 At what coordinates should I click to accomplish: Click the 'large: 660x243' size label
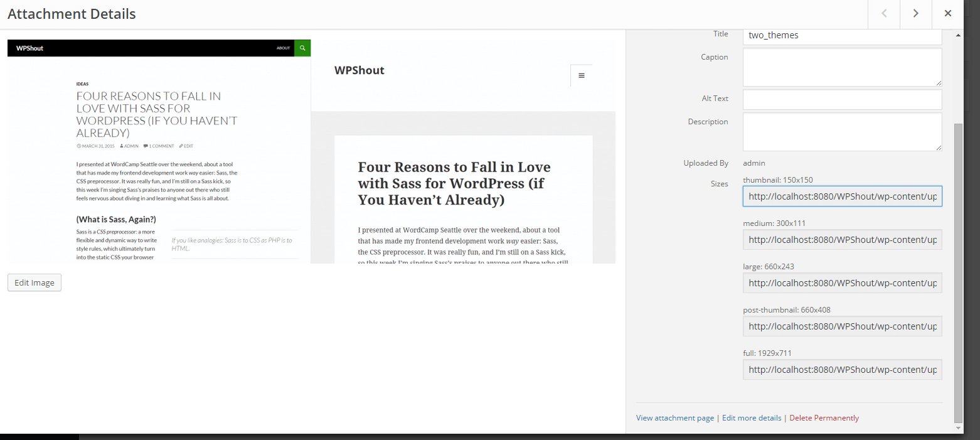pos(769,267)
